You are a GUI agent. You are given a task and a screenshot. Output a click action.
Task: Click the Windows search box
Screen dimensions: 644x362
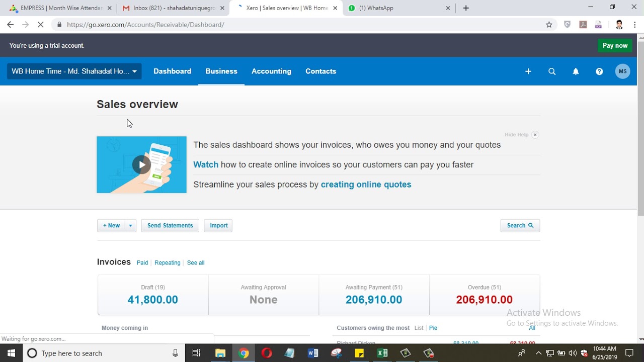point(104,353)
